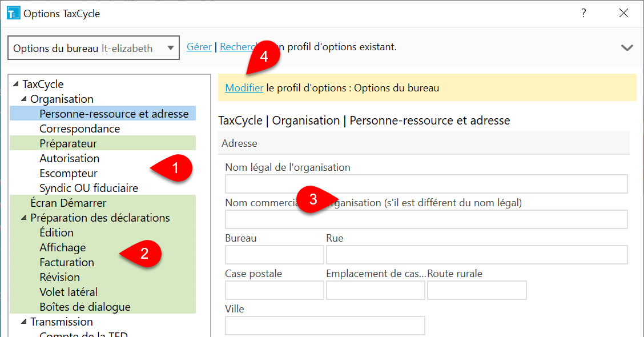Expand the chevron at the top right
The image size is (644, 337).
(x=627, y=47)
